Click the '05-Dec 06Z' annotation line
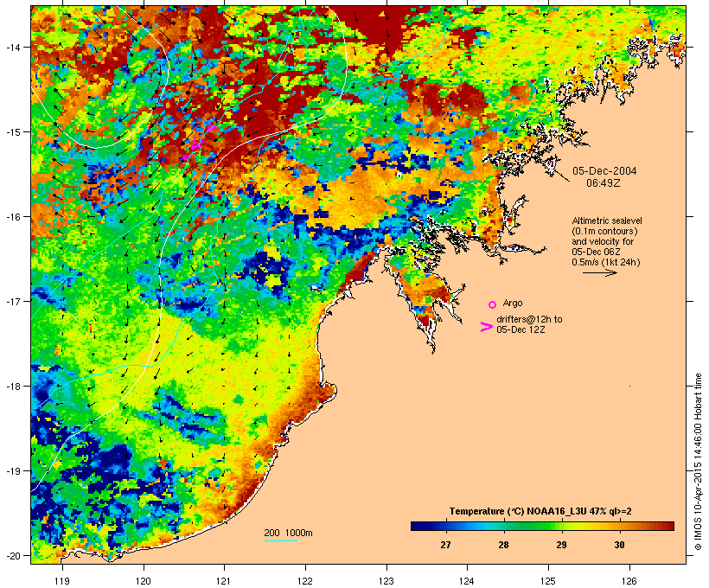Image resolution: width=709 pixels, height=588 pixels. tap(596, 252)
